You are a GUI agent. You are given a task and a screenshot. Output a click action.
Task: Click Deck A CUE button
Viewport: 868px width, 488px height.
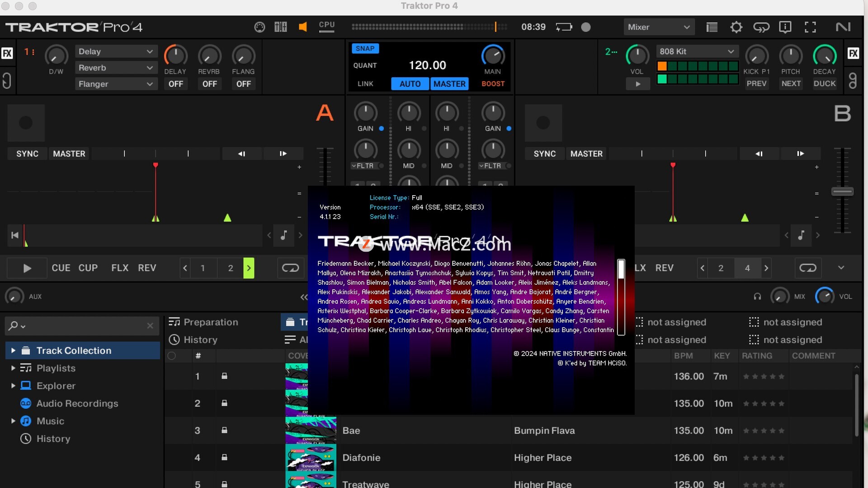coord(61,268)
